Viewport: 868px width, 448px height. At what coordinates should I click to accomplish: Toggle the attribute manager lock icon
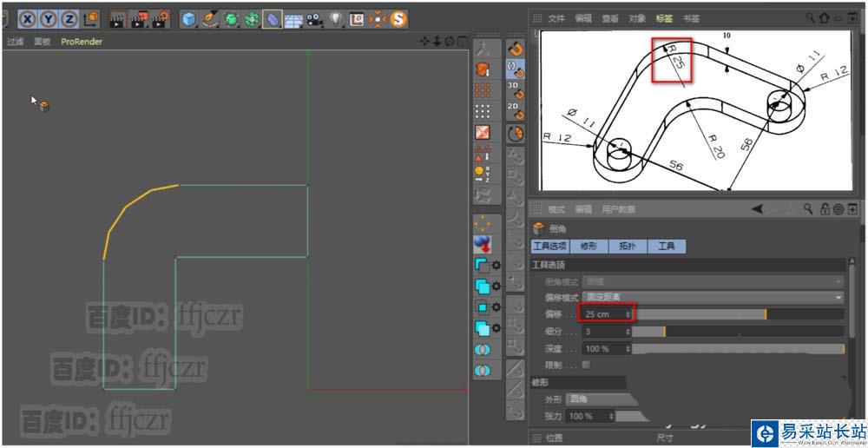click(825, 209)
